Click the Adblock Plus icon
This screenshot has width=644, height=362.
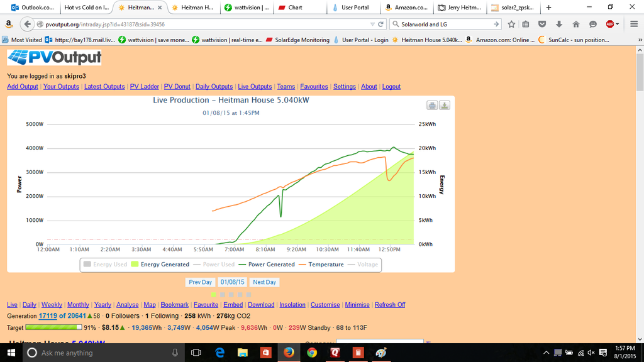pyautogui.click(x=610, y=25)
